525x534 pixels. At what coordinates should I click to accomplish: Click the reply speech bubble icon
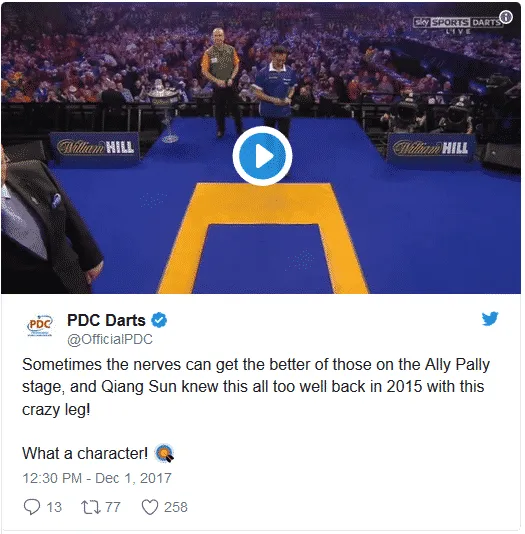[x=32, y=507]
